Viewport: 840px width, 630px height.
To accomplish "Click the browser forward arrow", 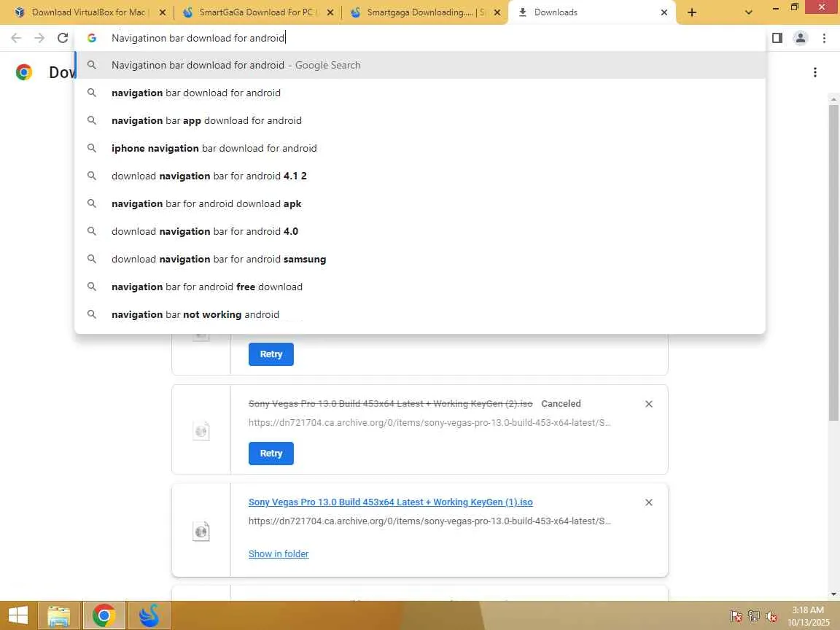I will pos(39,38).
